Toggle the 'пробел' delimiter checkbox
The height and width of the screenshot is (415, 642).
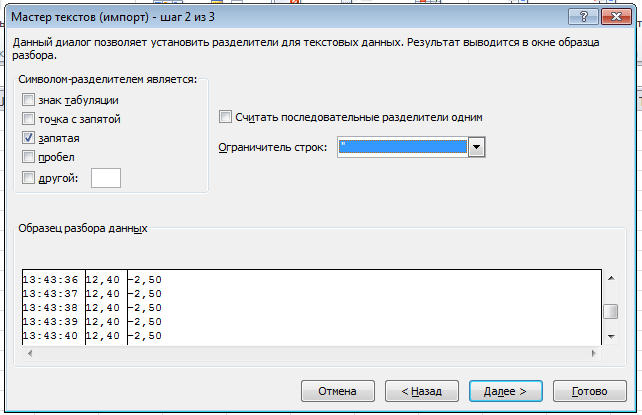click(x=28, y=157)
